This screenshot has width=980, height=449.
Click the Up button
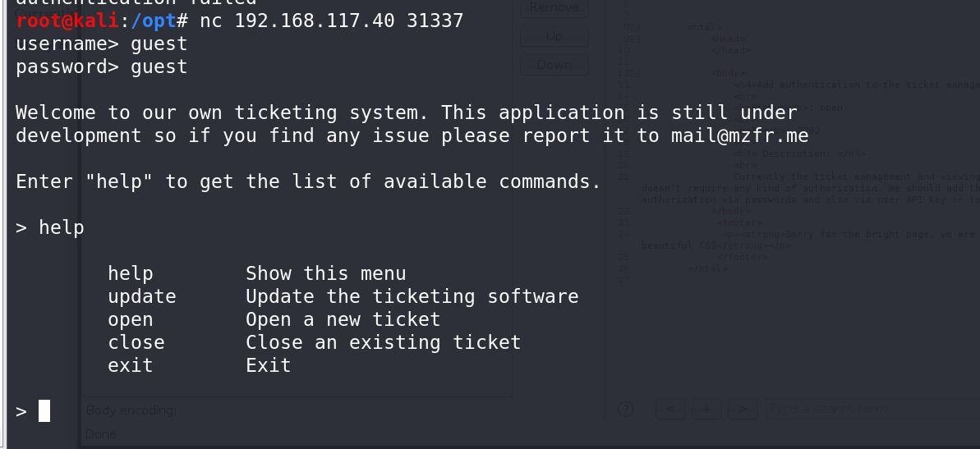[554, 36]
